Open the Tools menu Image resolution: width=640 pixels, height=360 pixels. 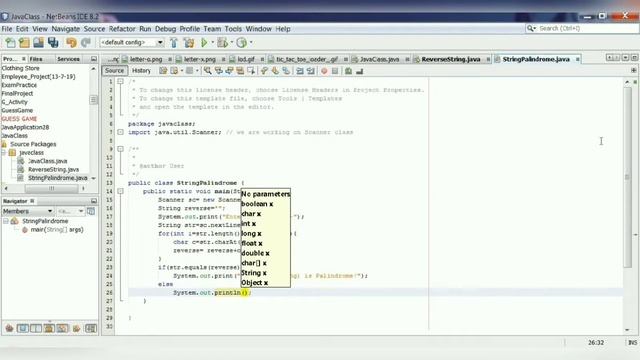coord(233,29)
